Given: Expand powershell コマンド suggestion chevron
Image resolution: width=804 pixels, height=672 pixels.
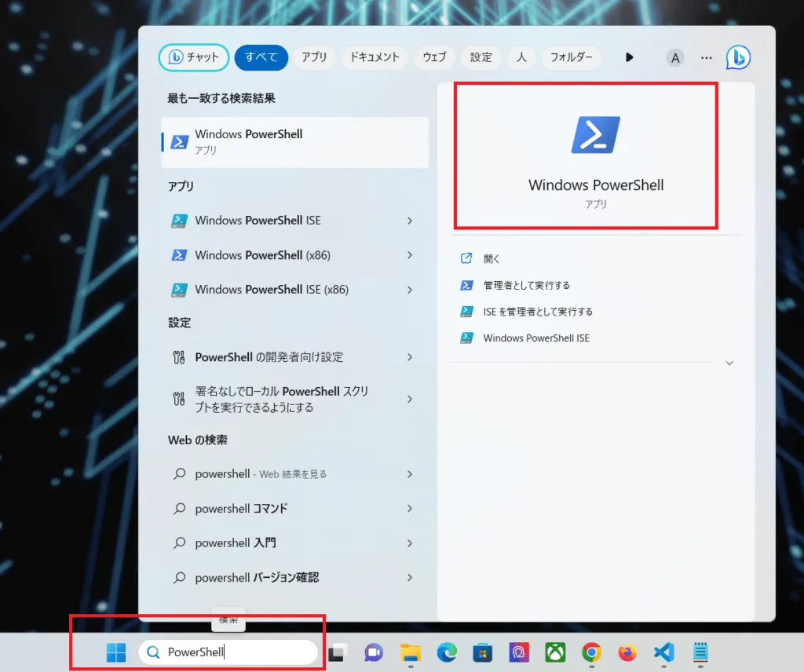Looking at the screenshot, I should (410, 509).
